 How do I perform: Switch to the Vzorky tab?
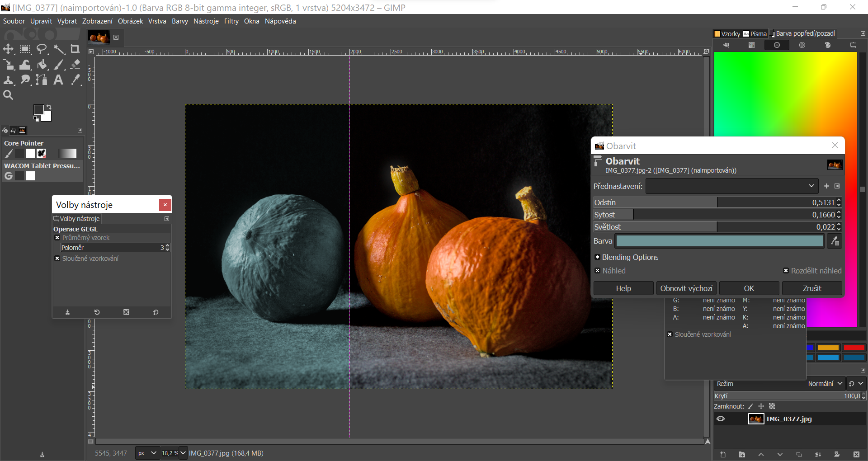tap(727, 33)
